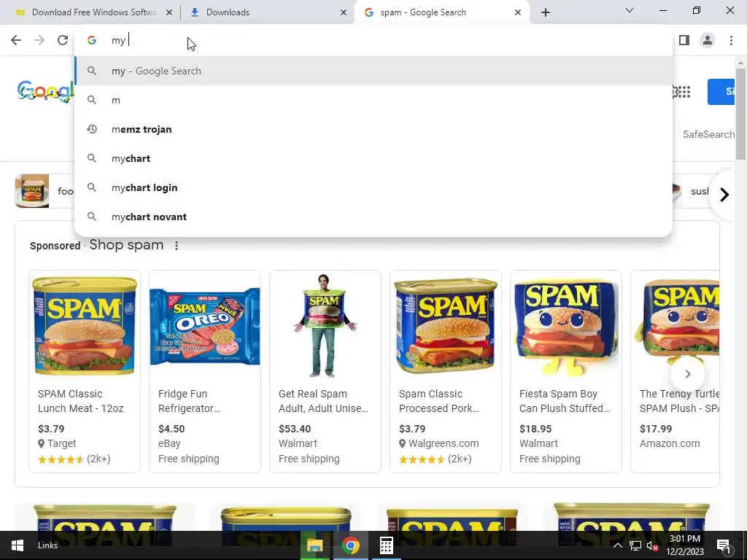Click the blue Sign in button
Screen dimensions: 747x560
coord(721,91)
